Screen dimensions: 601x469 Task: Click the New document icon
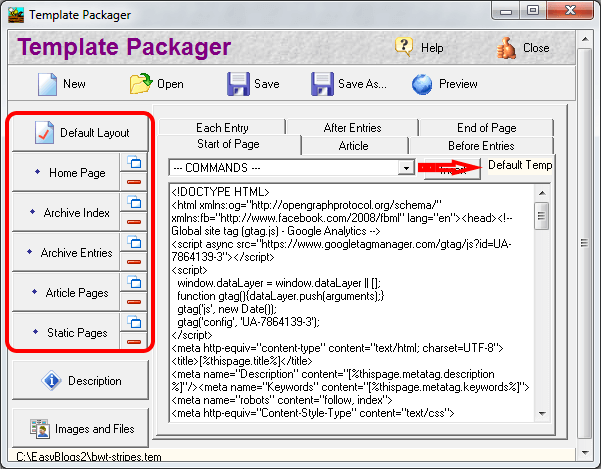tap(48, 84)
